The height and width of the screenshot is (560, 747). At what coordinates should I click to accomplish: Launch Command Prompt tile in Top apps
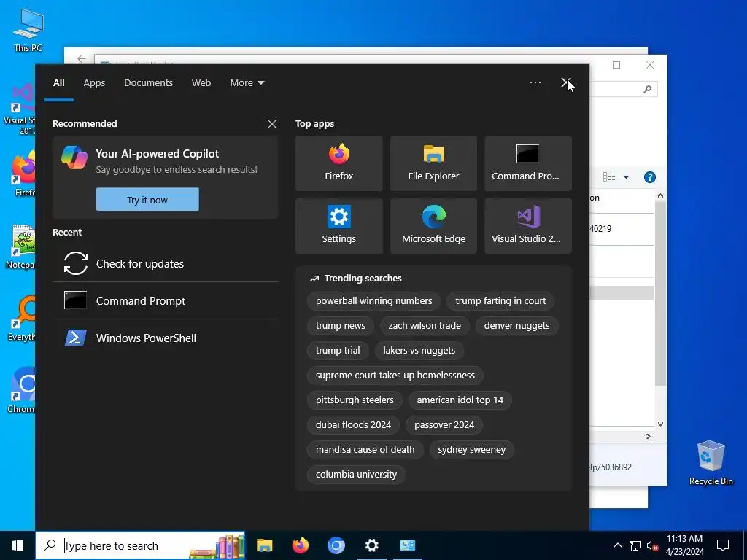coord(528,163)
